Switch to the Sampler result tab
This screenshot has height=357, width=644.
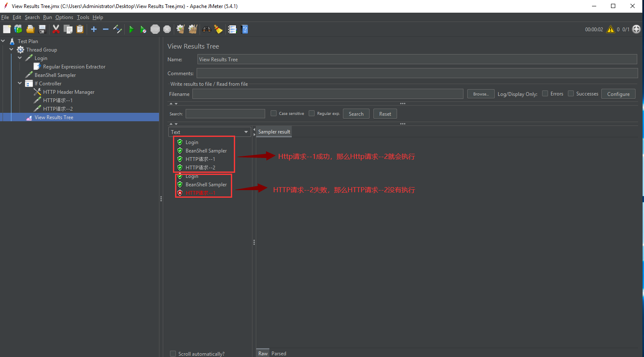coord(274,132)
